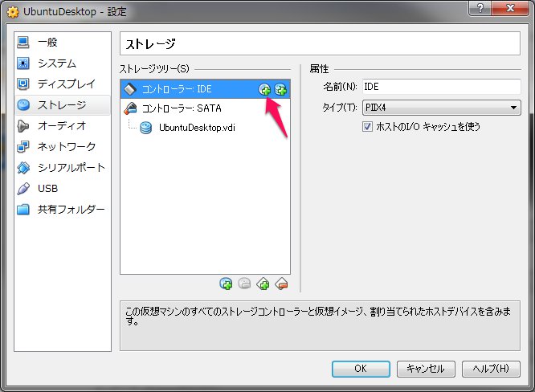The image size is (535, 392).
Task: Click the title bar help question-mark button
Action: point(480,7)
